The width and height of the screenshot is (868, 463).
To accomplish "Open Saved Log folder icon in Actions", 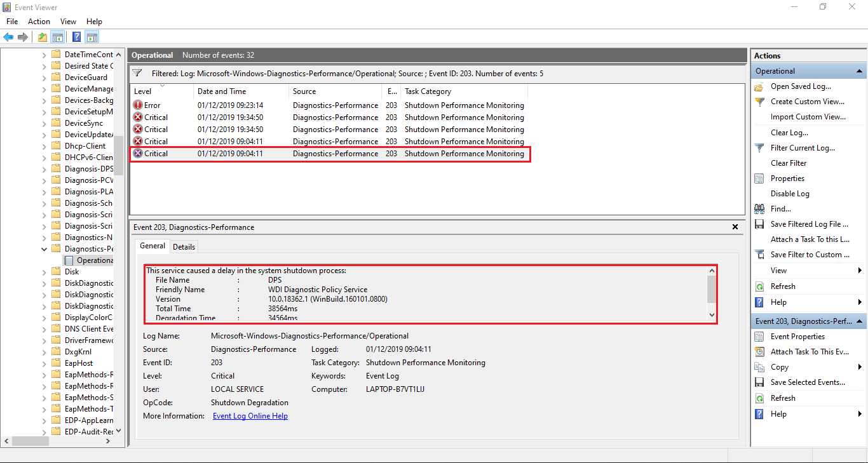I will click(x=759, y=86).
